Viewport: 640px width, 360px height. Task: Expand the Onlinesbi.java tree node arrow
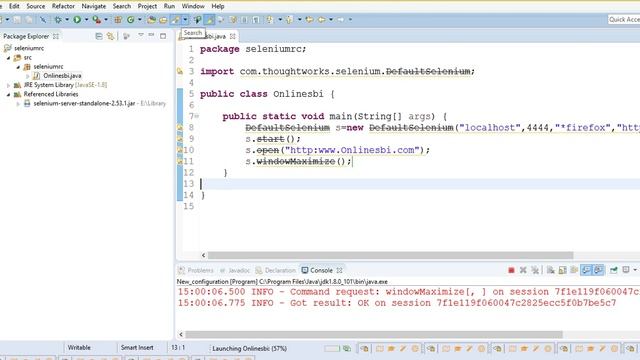(28, 76)
